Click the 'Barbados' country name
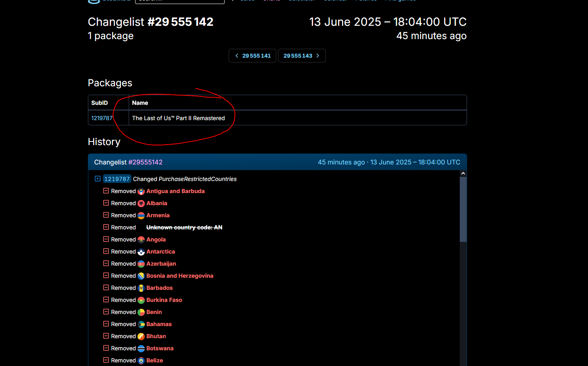The image size is (588, 366). click(160, 288)
